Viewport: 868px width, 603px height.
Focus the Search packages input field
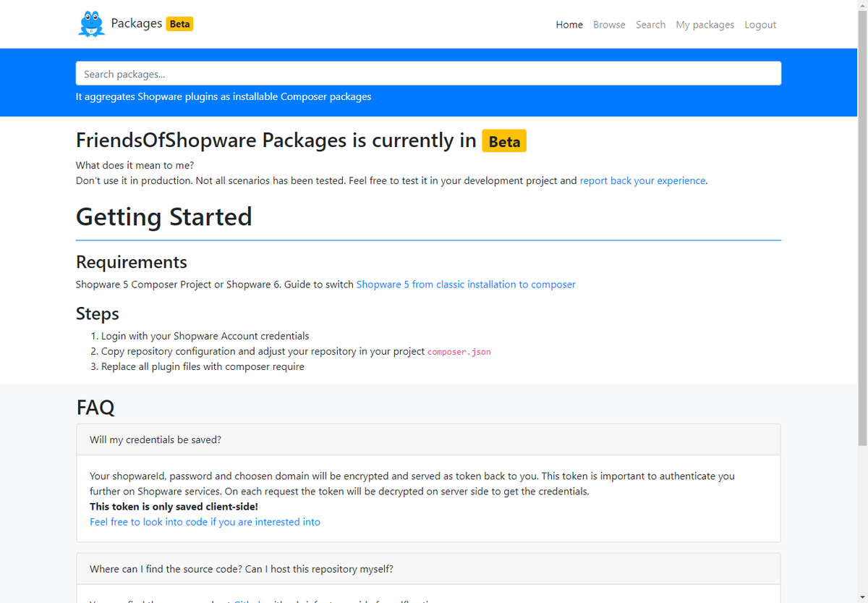pyautogui.click(x=428, y=74)
